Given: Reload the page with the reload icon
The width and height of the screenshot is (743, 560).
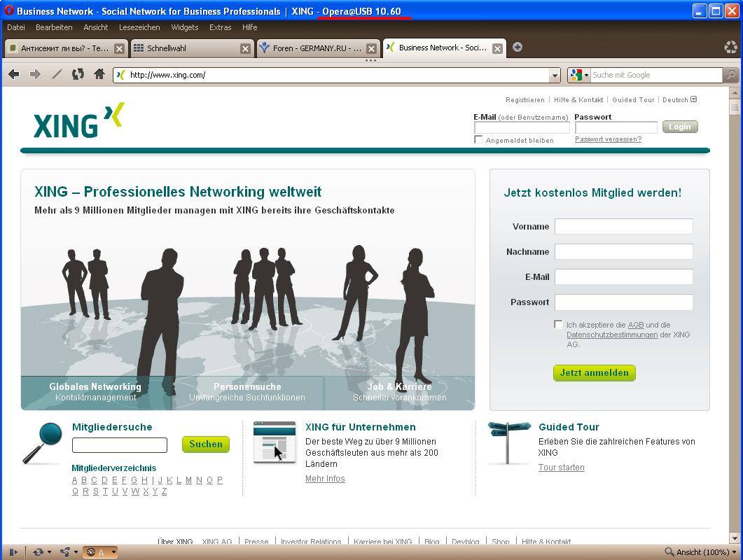Looking at the screenshot, I should click(x=78, y=74).
